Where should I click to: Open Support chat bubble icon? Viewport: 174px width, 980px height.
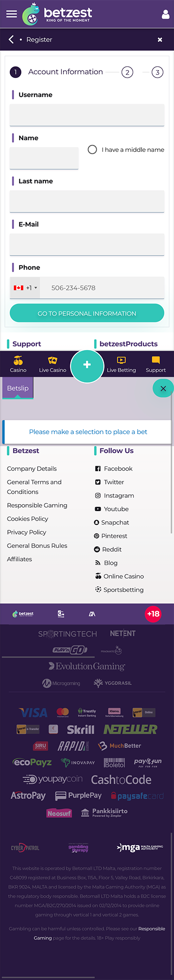pyautogui.click(x=155, y=360)
